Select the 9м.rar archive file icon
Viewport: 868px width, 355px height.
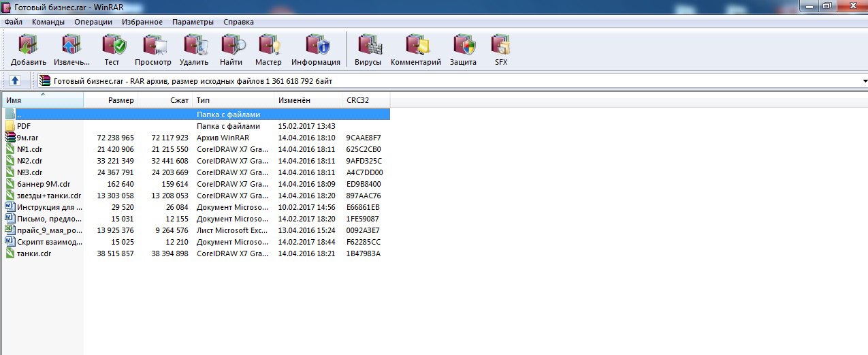(x=10, y=138)
